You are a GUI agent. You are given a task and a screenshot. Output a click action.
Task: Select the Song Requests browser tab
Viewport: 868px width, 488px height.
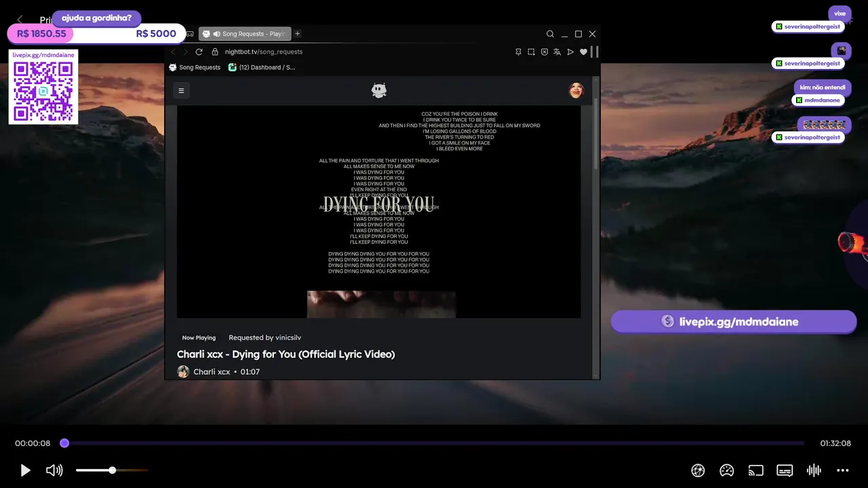coord(245,34)
